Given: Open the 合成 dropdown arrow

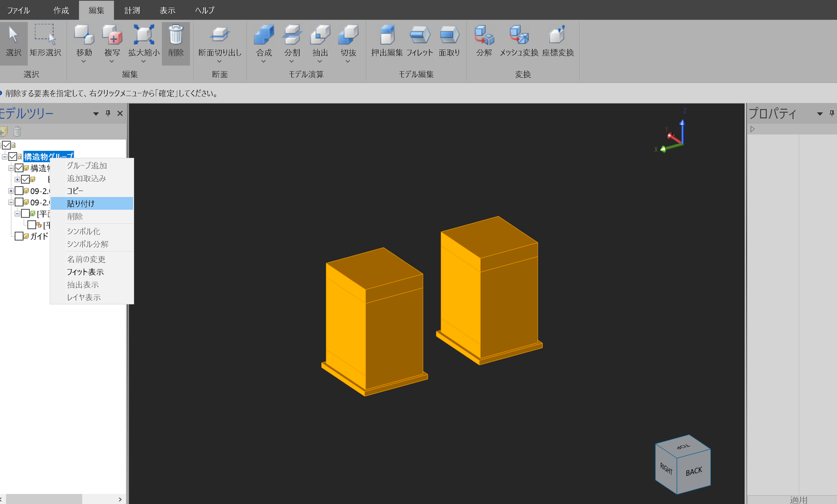Looking at the screenshot, I should point(263,61).
